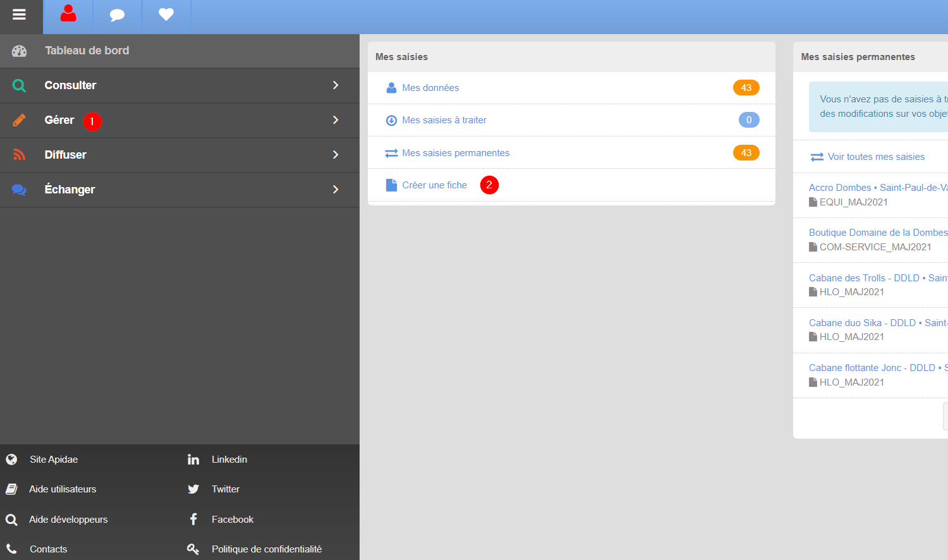Screen dimensions: 948x560
Task: Click HLO_MAJ2021 under Cabane duo Sika
Action: pyautogui.click(x=852, y=337)
